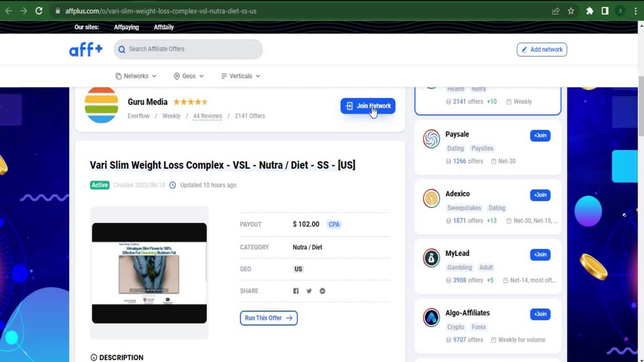Screen dimensions: 644x362
Task: Click the CPA payout tag
Action: [x=334, y=224]
